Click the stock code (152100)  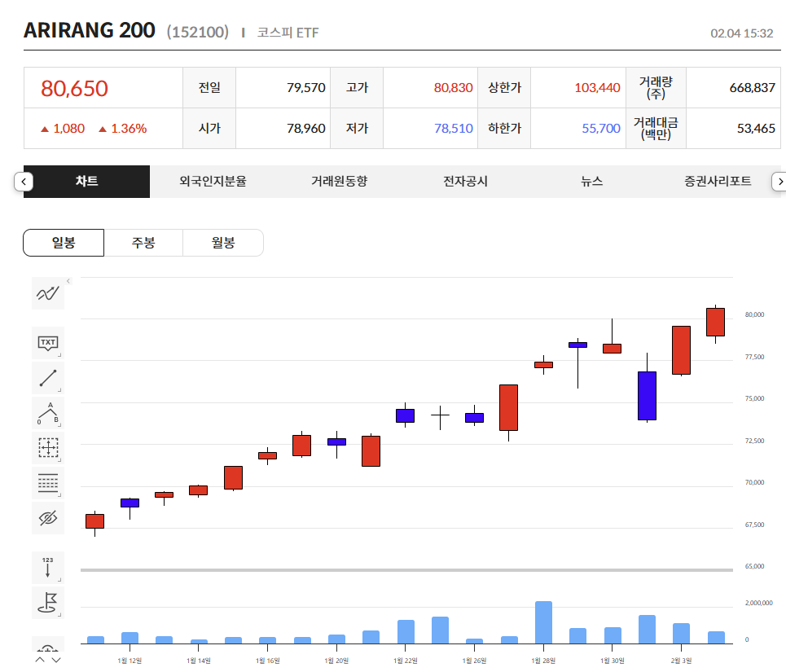[197, 32]
